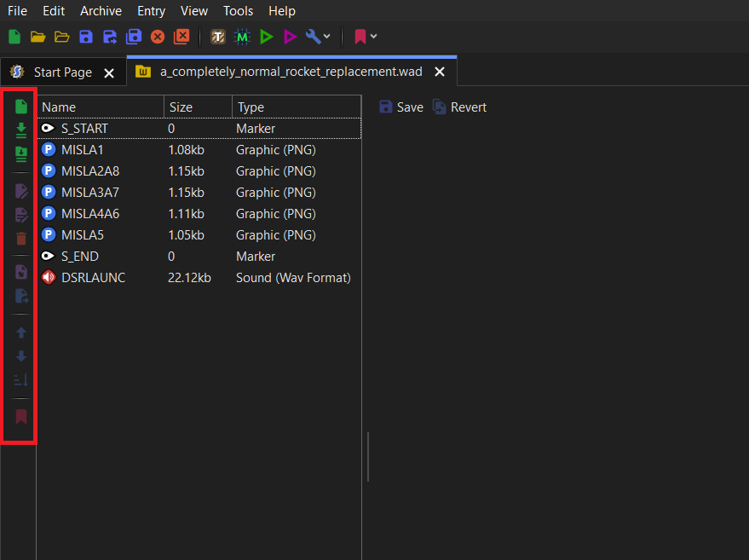Click the Revert button
Screen dimensions: 749x560
coord(459,107)
